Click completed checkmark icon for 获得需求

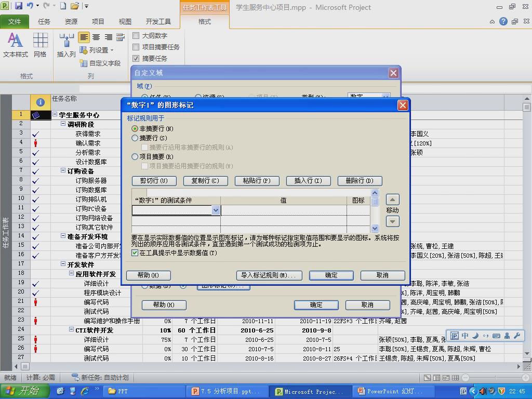(36, 134)
